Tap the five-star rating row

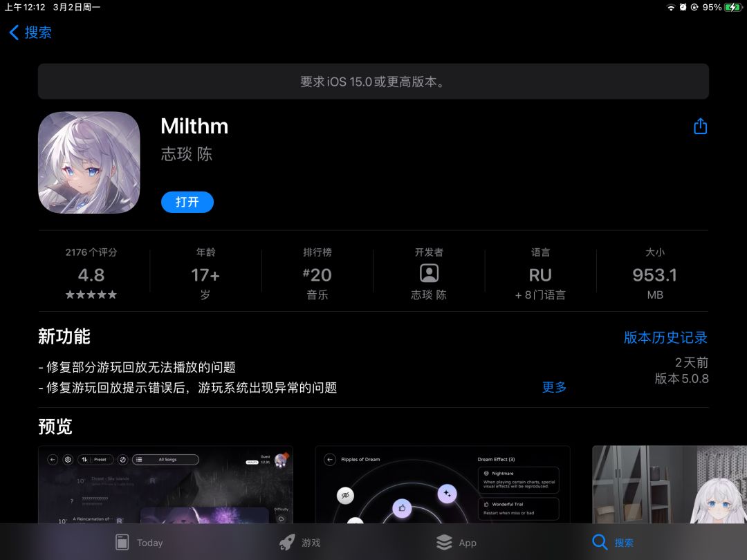(x=91, y=295)
